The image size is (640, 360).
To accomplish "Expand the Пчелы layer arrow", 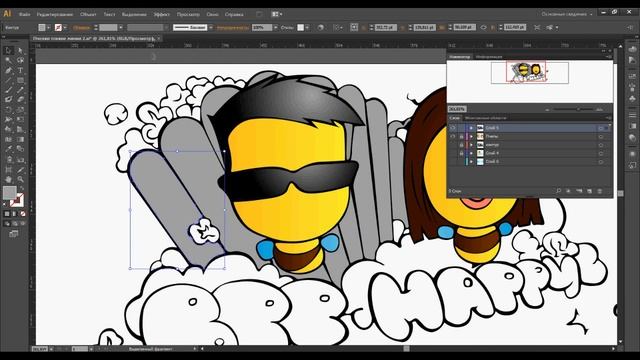I will pos(471,136).
